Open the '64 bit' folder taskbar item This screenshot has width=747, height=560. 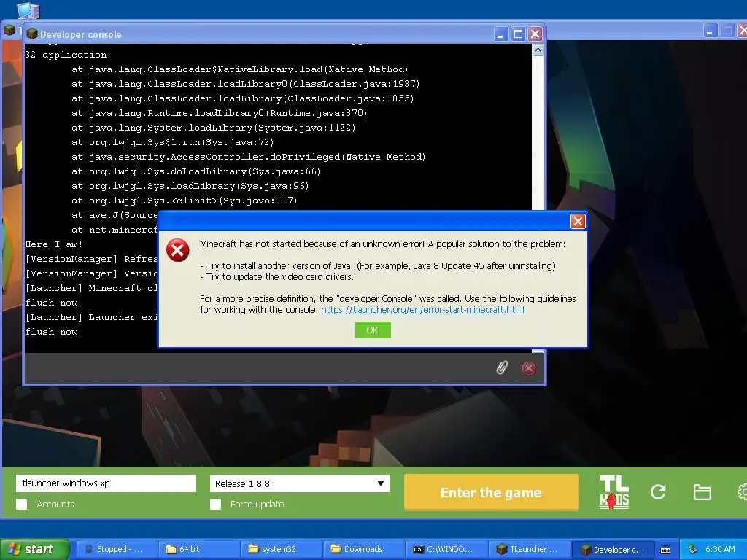pos(198,549)
